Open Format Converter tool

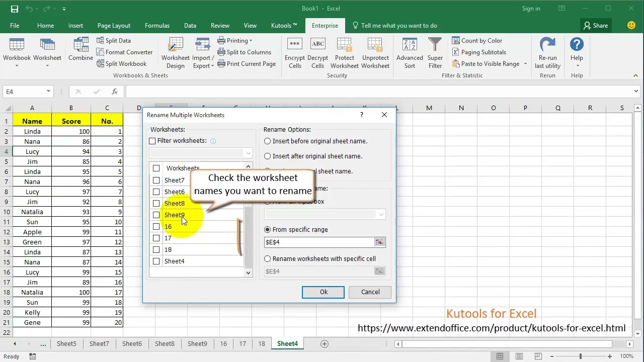pyautogui.click(x=124, y=52)
